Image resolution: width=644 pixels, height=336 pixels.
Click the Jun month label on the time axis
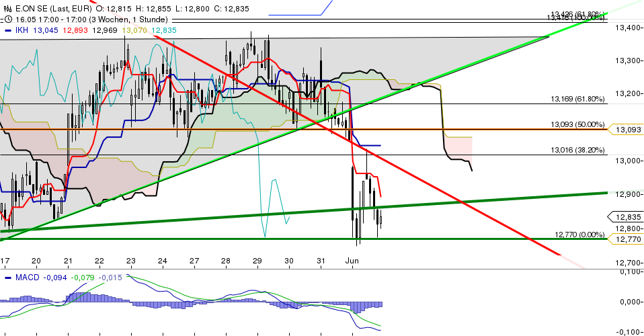[x=352, y=261]
